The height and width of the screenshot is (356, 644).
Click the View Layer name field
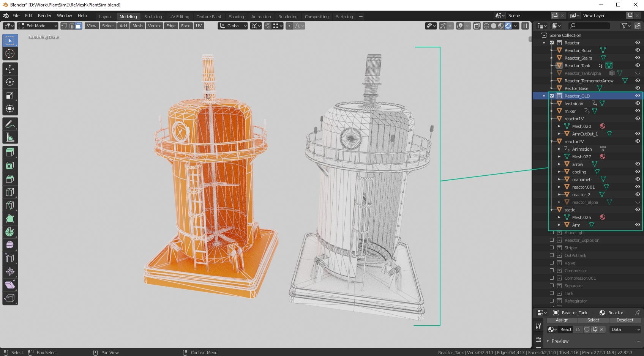[x=603, y=16]
